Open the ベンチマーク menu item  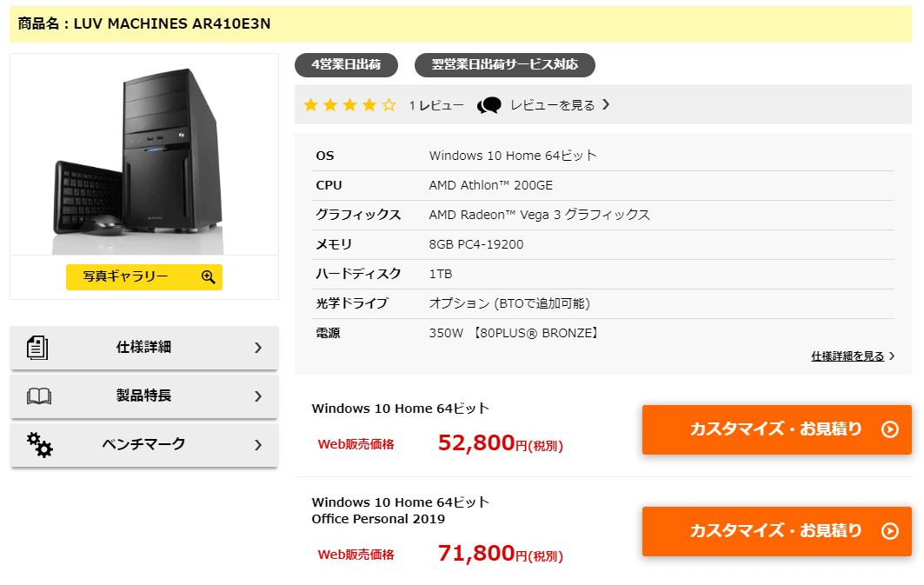pos(144,445)
